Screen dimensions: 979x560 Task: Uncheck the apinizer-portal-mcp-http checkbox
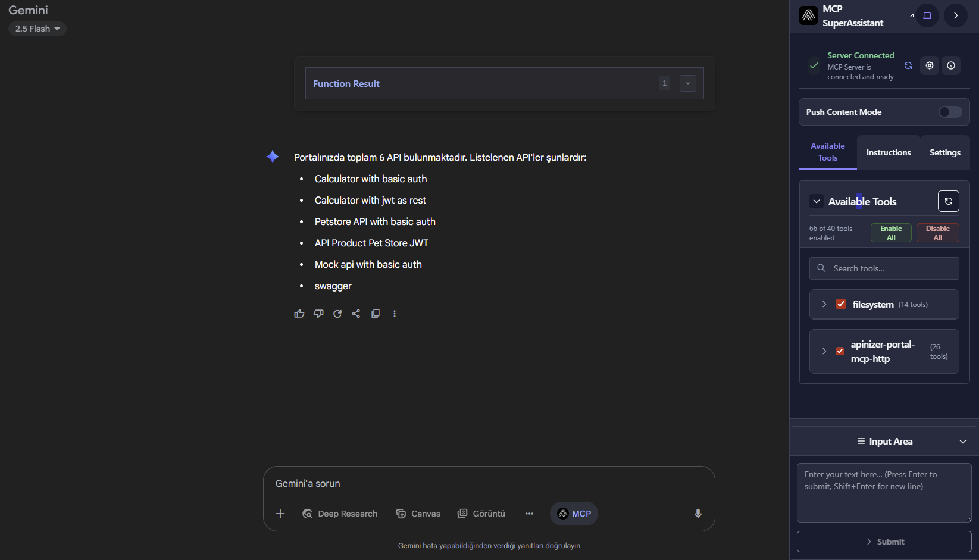coord(840,351)
